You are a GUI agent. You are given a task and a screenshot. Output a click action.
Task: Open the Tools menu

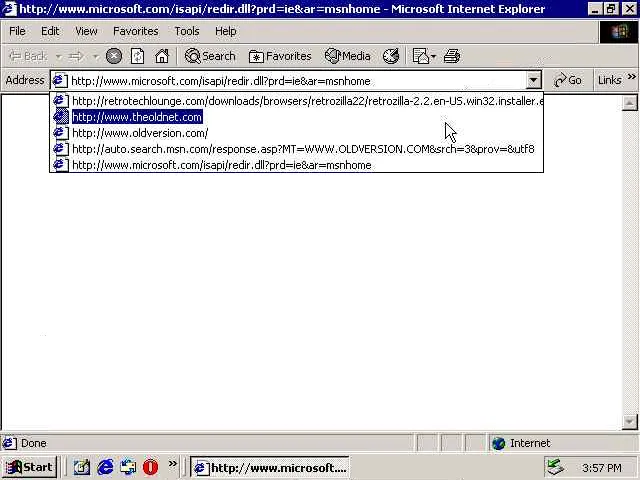coord(187,31)
